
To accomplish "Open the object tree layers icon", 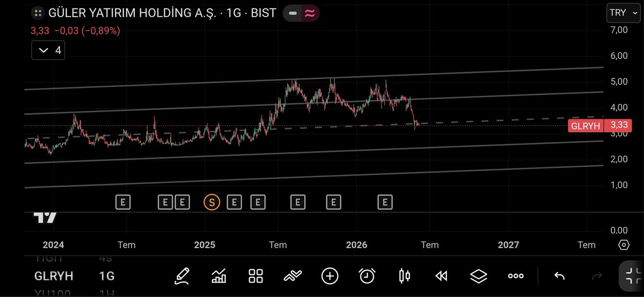I will (x=478, y=276).
